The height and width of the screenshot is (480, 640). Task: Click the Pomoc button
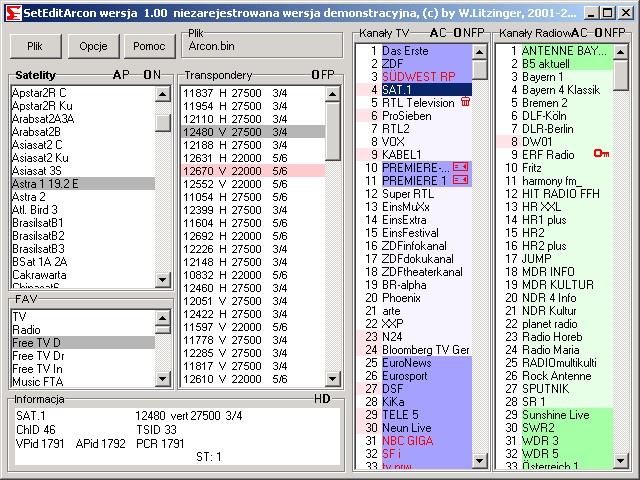[149, 47]
